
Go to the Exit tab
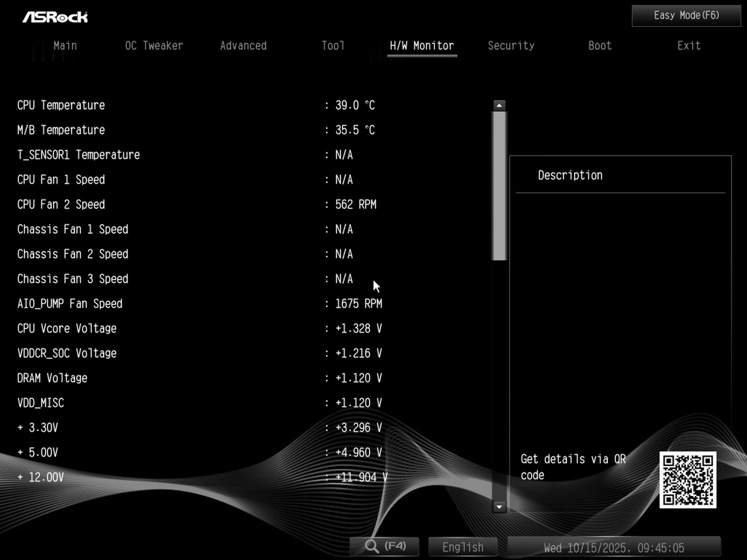(x=689, y=46)
